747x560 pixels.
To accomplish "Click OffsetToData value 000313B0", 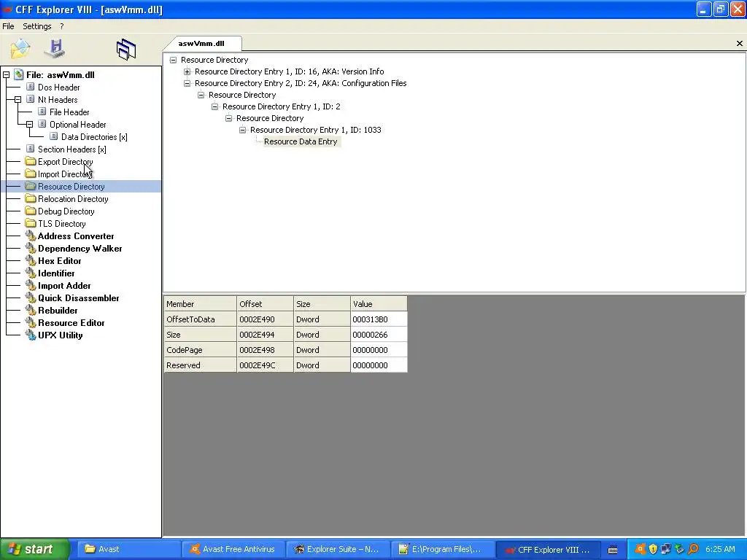I will coord(379,319).
